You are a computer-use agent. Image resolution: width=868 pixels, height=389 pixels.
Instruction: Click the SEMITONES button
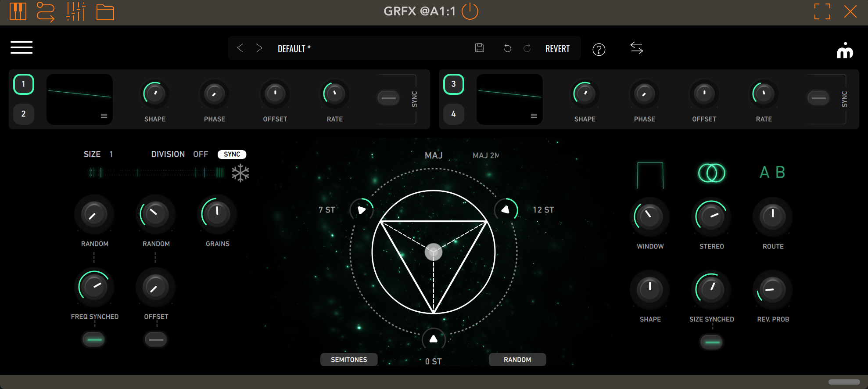coord(349,360)
